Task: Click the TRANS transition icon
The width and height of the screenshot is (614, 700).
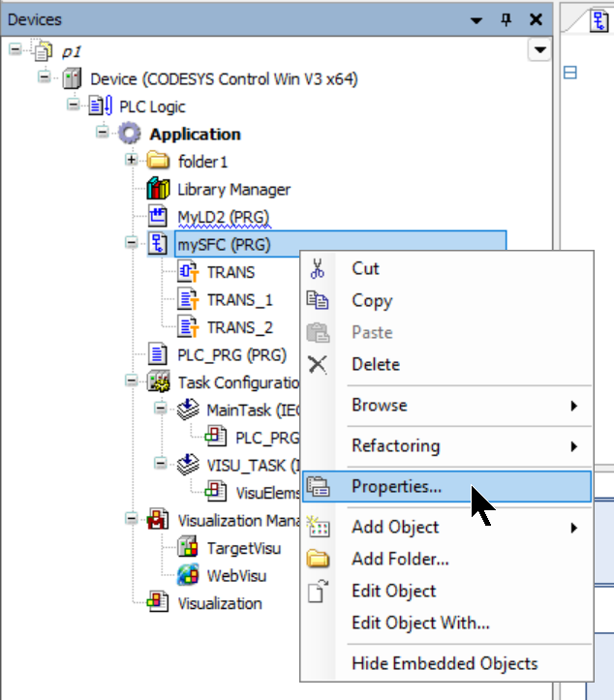Action: click(188, 271)
